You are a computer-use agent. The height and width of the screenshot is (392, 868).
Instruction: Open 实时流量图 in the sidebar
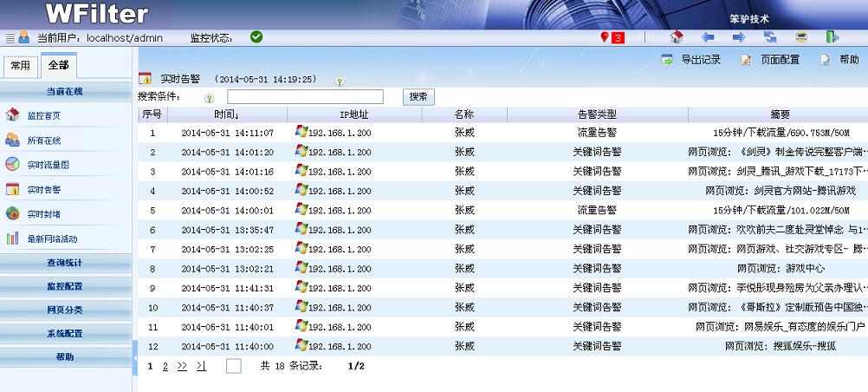coord(48,165)
